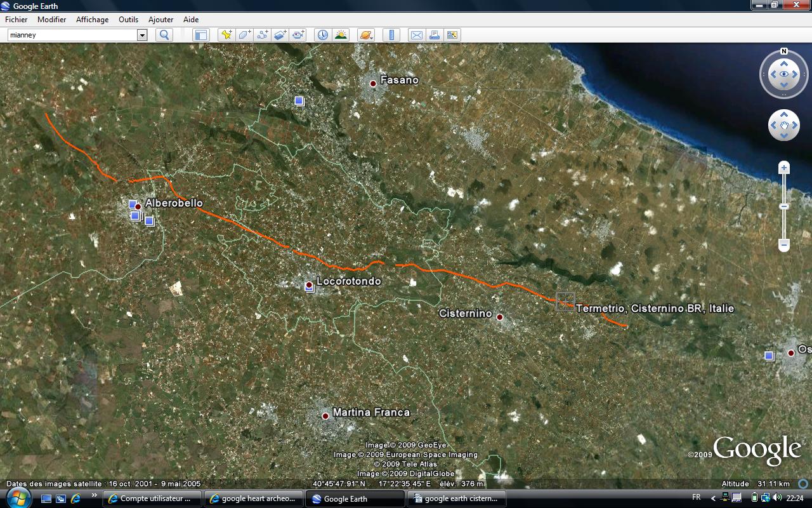Click the zoom slider handle
812x508 pixels.
[x=784, y=206]
